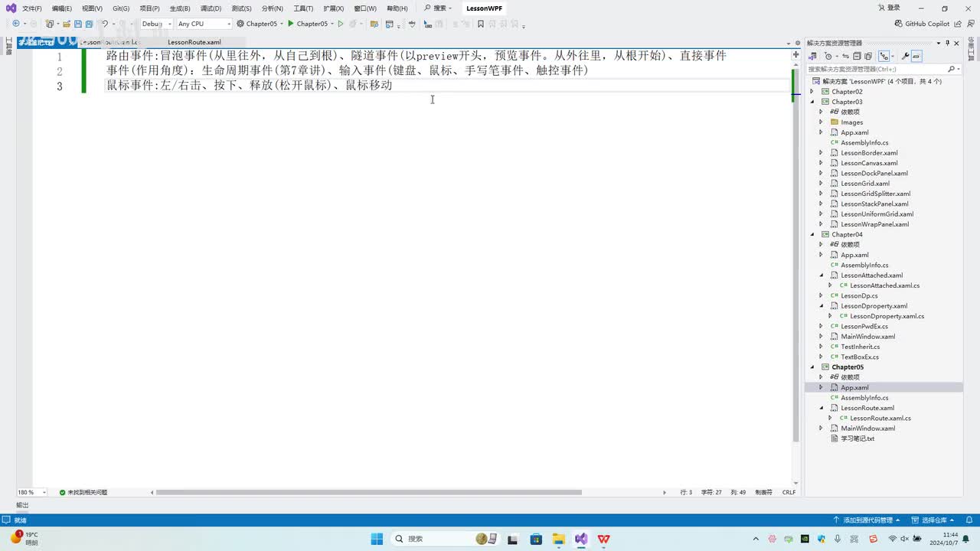Select LessonDproperty.xaml.cs file

pos(887,316)
